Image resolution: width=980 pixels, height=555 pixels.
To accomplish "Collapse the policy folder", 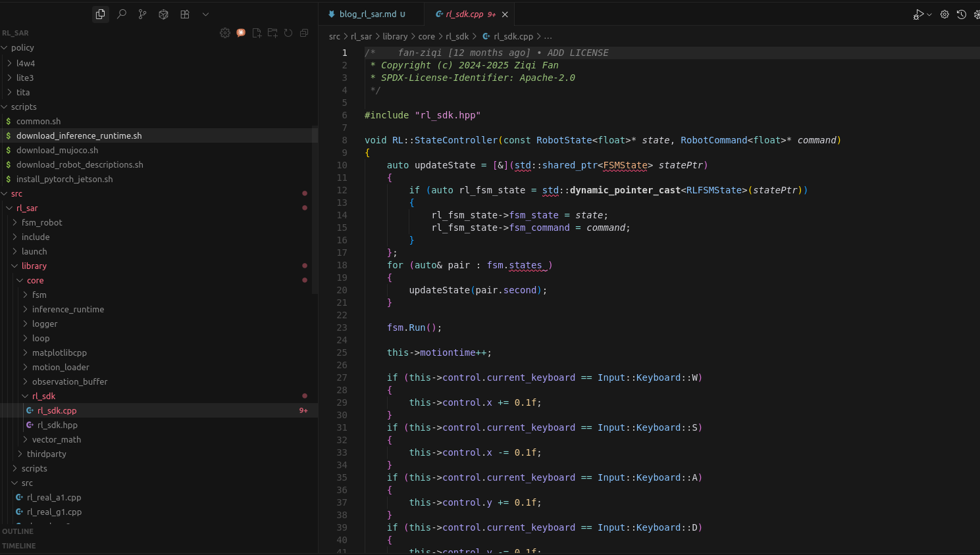I will click(x=158, y=47).
